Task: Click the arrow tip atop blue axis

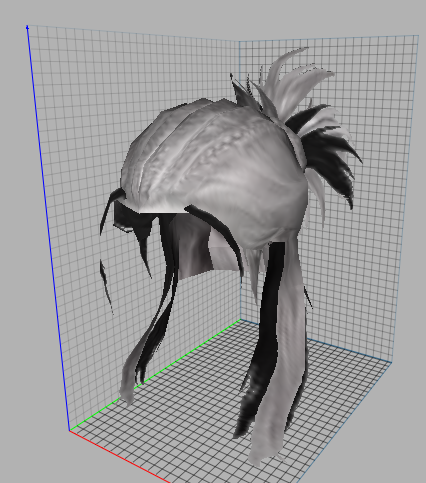Action: click(x=27, y=27)
